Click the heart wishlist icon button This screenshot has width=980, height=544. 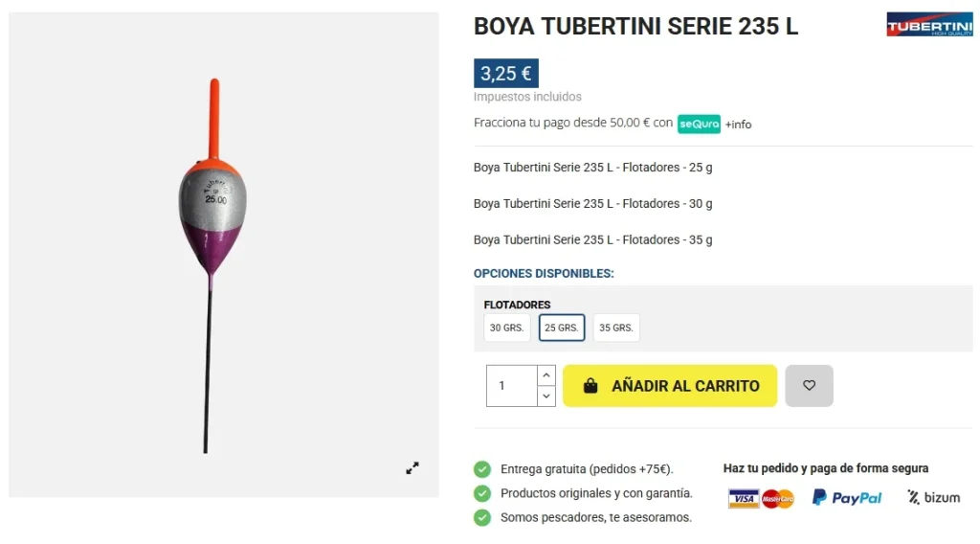coord(809,386)
